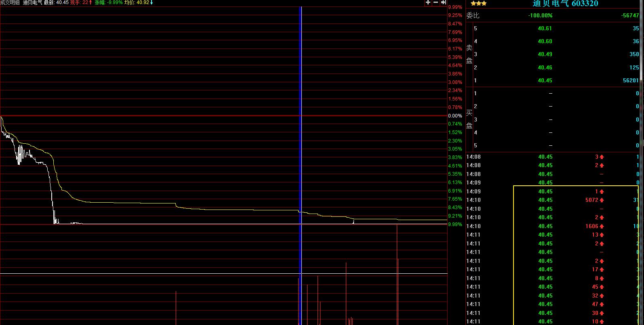This screenshot has width=644, height=325.
Task: Click the three-star rating icon
Action: pos(479,3)
